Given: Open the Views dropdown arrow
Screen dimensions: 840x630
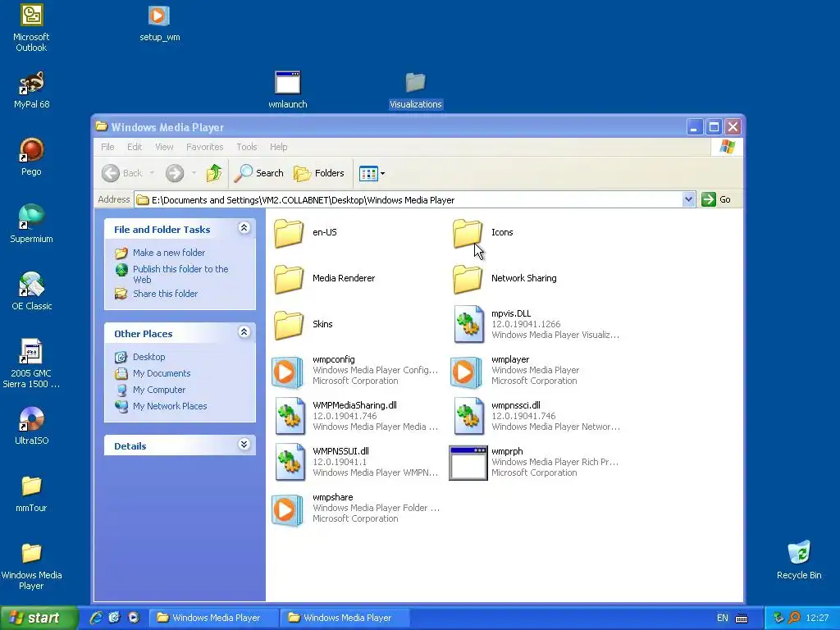Looking at the screenshot, I should (382, 174).
